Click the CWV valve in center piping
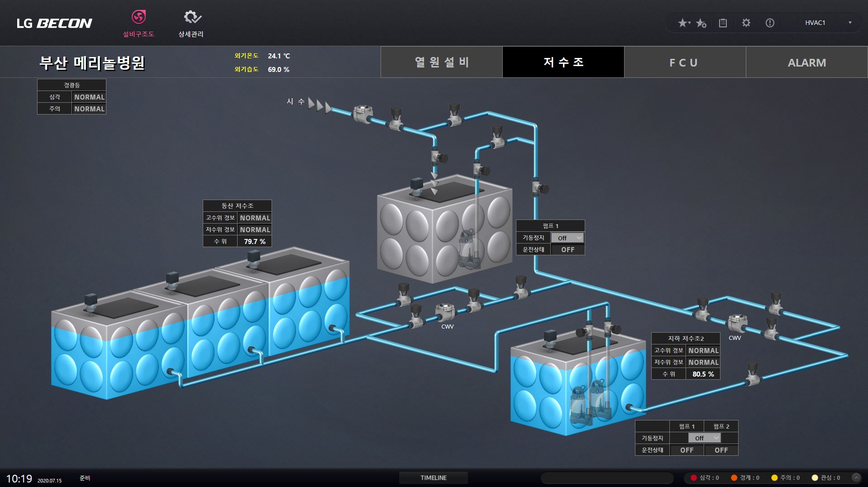Screen dimensions: 868x487 coord(445,312)
